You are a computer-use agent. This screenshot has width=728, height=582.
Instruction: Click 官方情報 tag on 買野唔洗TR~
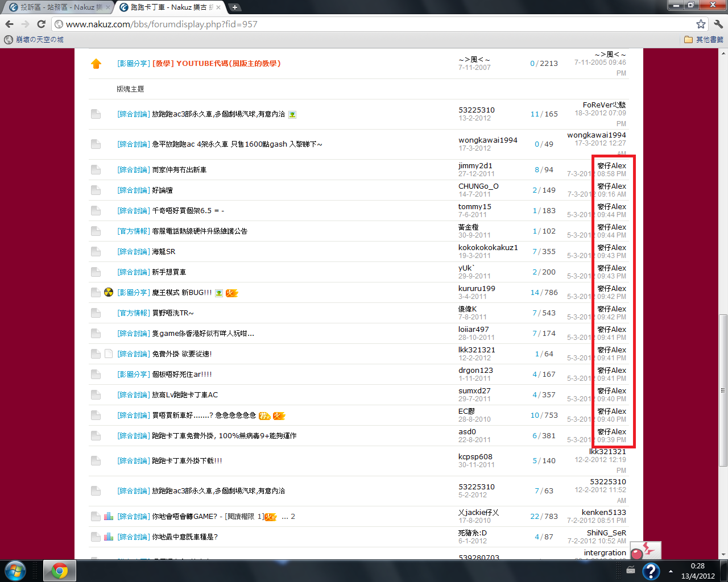[x=134, y=313]
